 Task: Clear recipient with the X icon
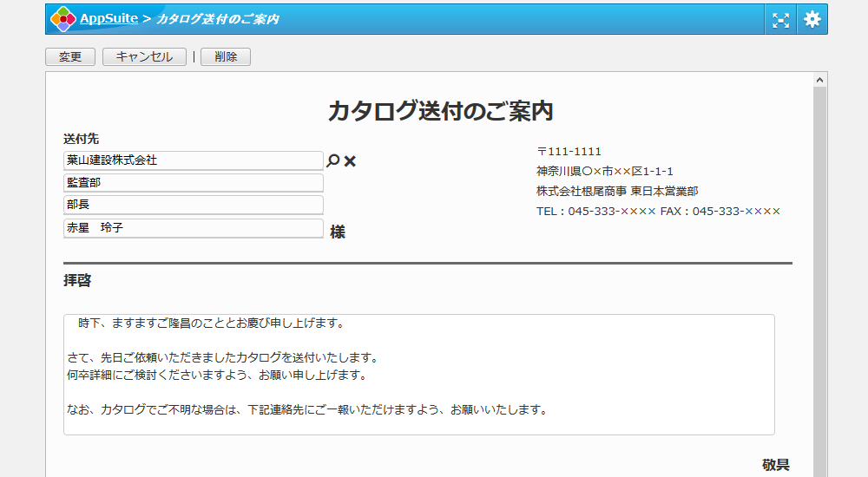coord(351,161)
